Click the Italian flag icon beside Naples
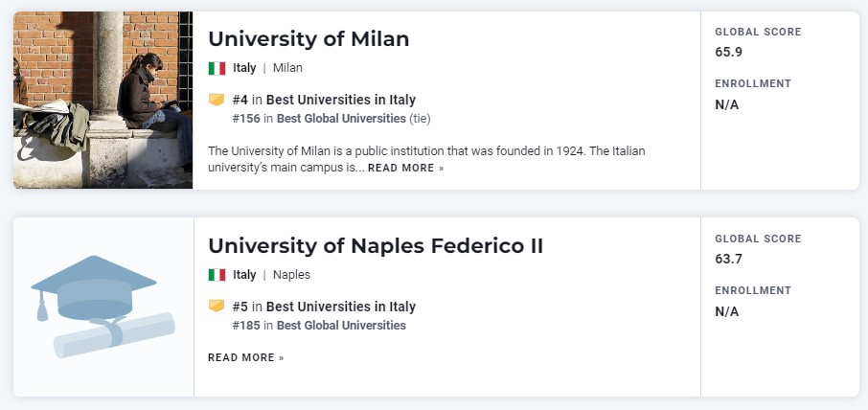The height and width of the screenshot is (410, 868). [x=217, y=275]
